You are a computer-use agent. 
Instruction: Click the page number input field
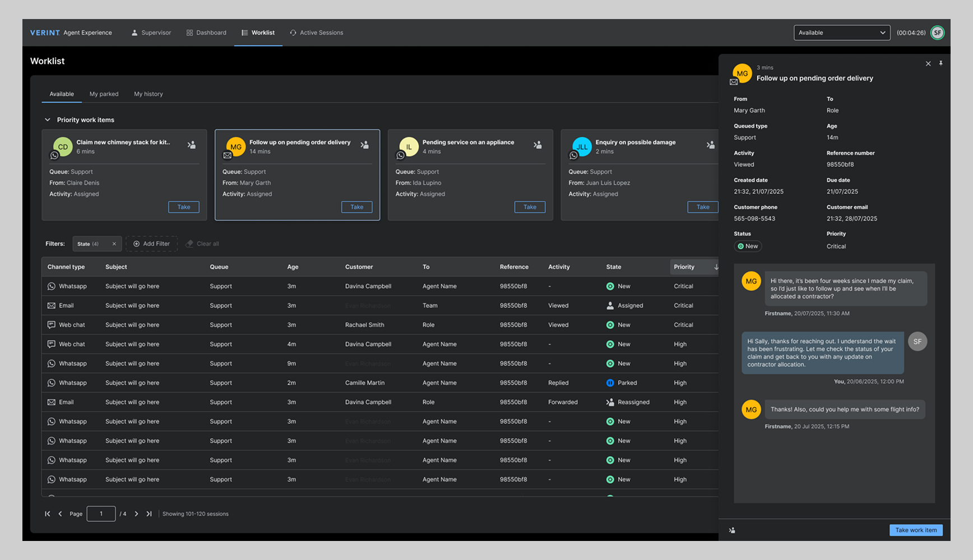(101, 514)
